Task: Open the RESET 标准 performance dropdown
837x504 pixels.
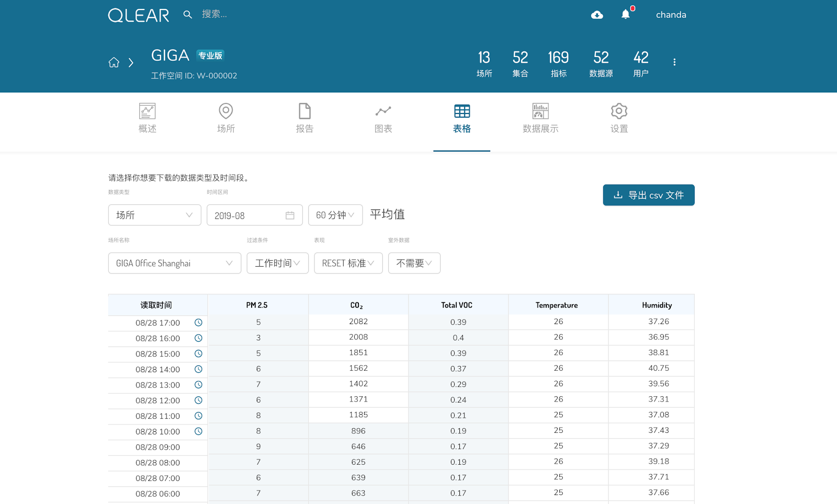Action: click(x=348, y=263)
